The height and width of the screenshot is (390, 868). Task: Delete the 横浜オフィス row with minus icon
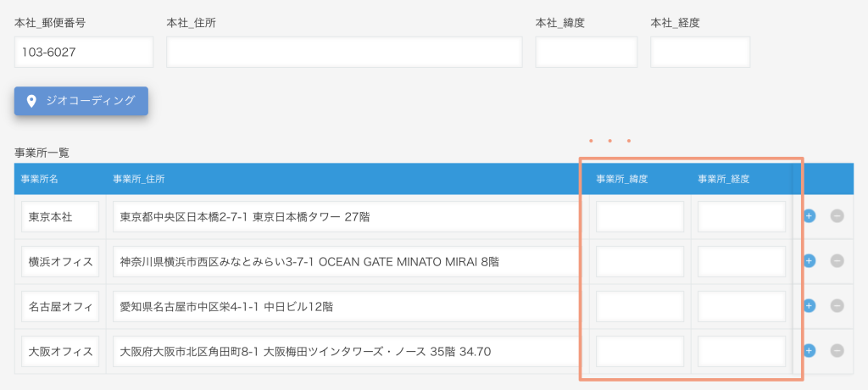point(837,261)
